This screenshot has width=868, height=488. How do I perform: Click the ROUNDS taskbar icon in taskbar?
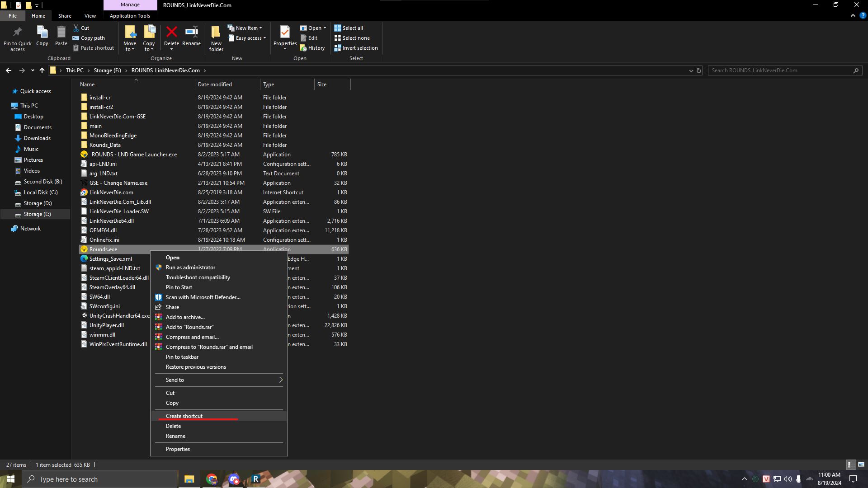[x=256, y=479]
